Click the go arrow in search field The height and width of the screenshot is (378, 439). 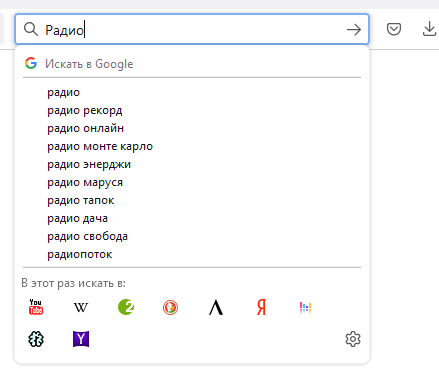[x=354, y=30]
